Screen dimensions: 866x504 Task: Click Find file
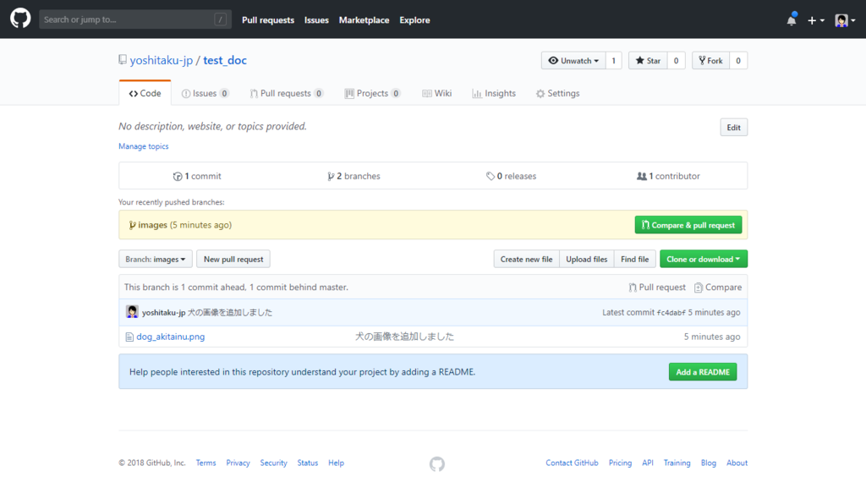[x=634, y=260]
